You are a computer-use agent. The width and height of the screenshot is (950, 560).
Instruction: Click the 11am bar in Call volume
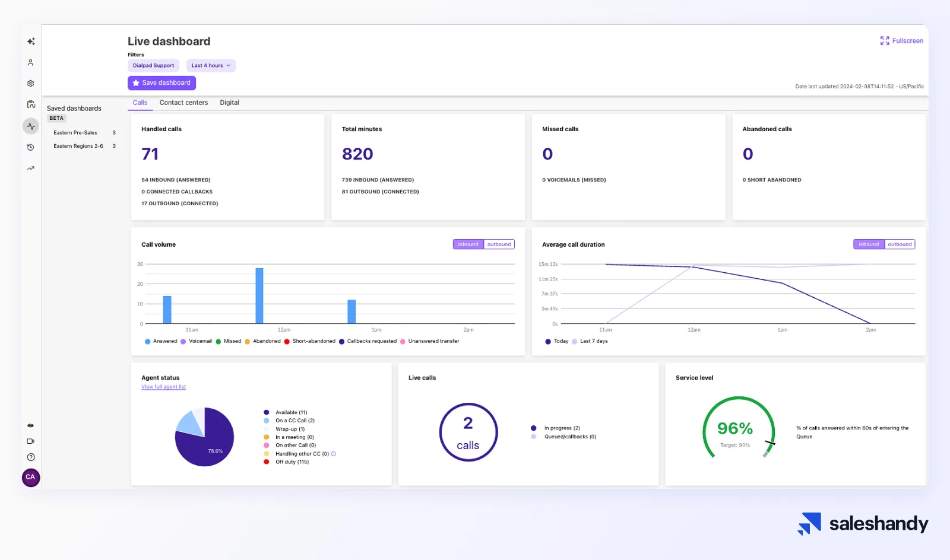click(167, 310)
